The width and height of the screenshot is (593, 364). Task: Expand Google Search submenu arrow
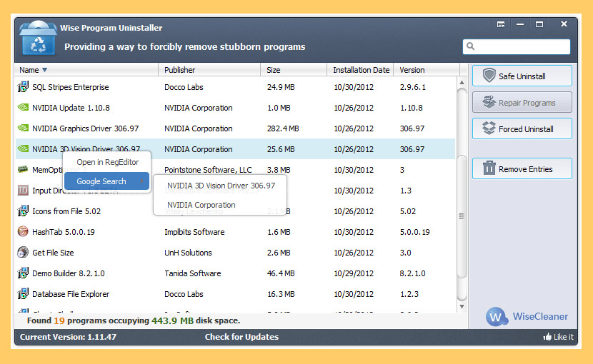coord(142,181)
